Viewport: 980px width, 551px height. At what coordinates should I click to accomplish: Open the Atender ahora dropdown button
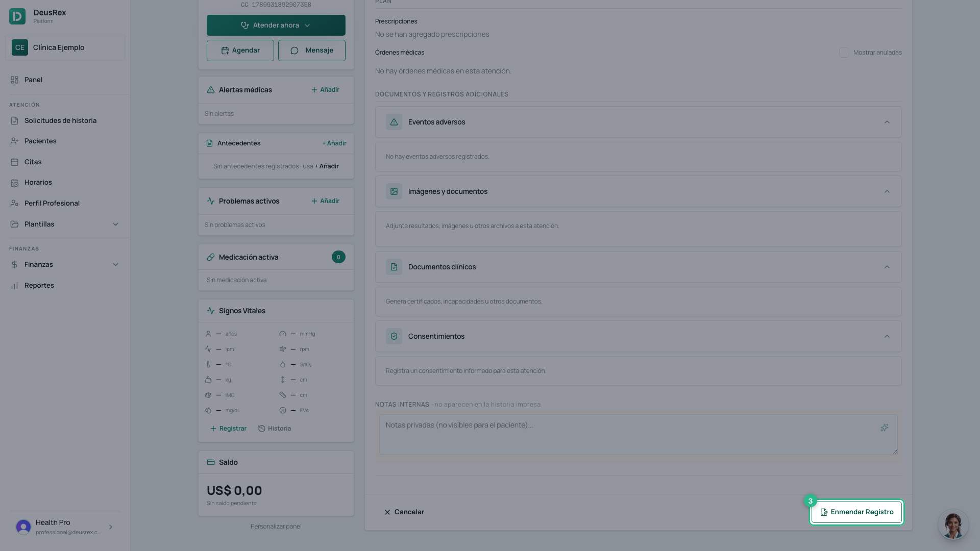pyautogui.click(x=276, y=25)
